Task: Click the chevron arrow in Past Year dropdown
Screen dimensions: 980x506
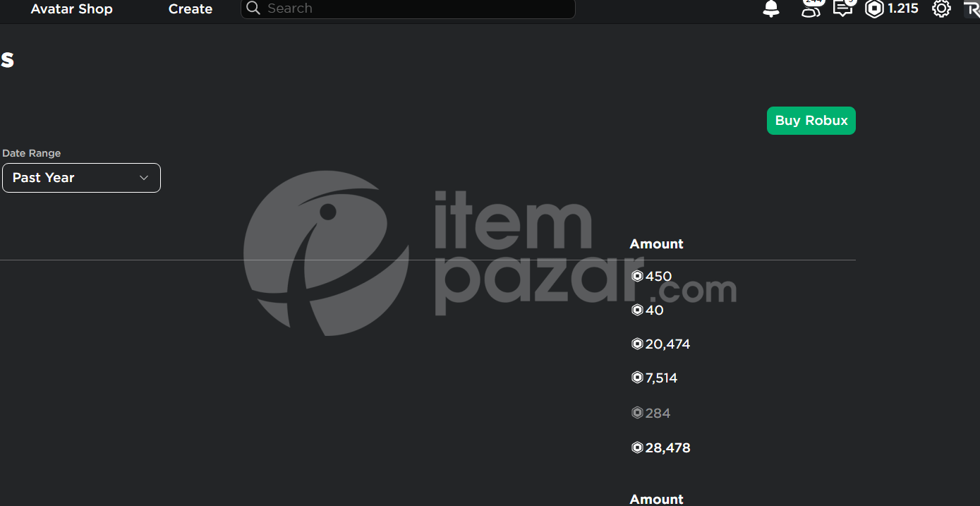Action: [x=144, y=178]
